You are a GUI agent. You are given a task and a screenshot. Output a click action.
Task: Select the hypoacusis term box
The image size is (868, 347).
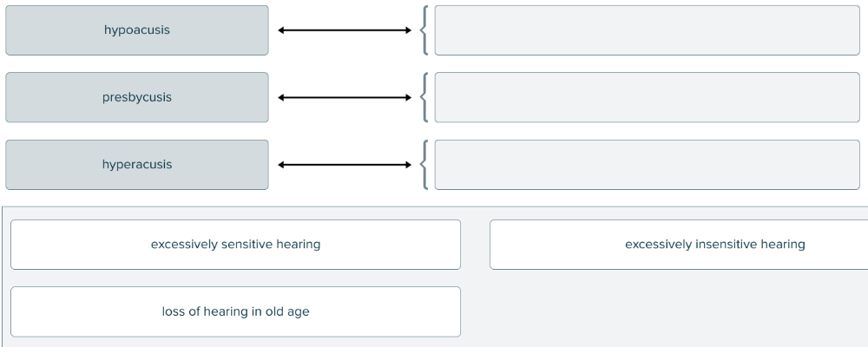click(x=137, y=30)
